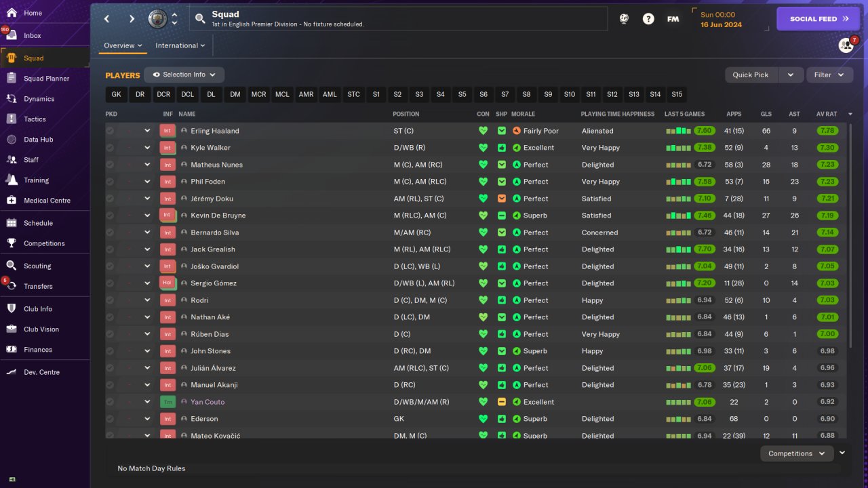Toggle the pick checkbox for Rodri
This screenshot has width=868, height=488.
110,300
